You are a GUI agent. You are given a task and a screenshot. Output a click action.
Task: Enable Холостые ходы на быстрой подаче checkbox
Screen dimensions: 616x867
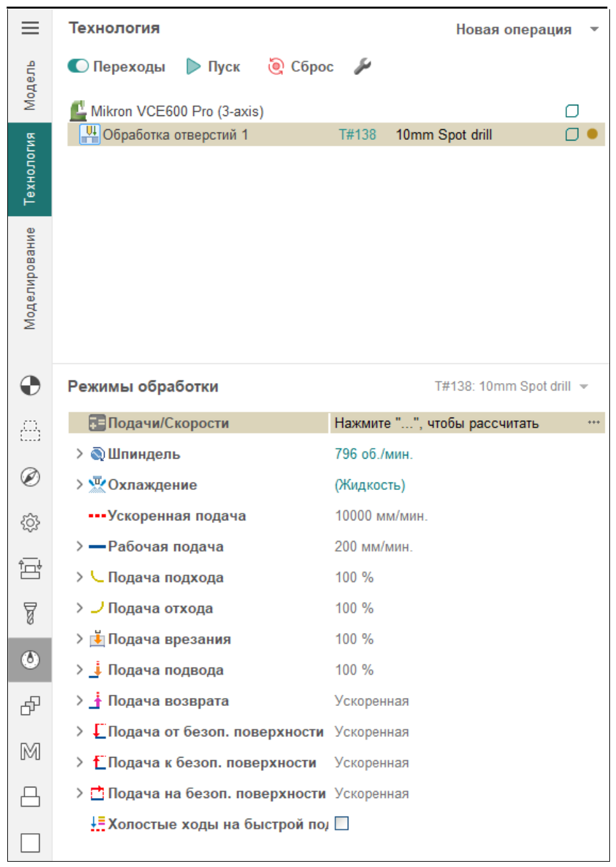342,823
